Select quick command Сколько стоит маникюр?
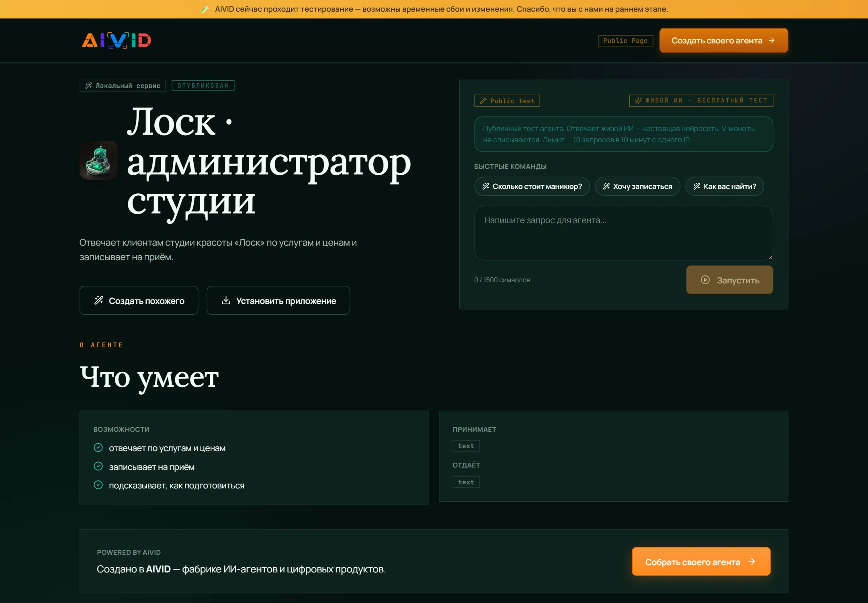 (x=532, y=187)
